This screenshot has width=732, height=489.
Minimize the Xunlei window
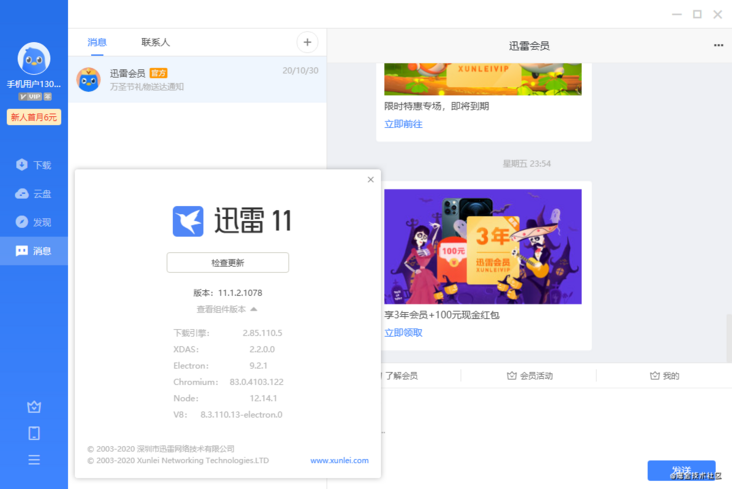tap(676, 14)
